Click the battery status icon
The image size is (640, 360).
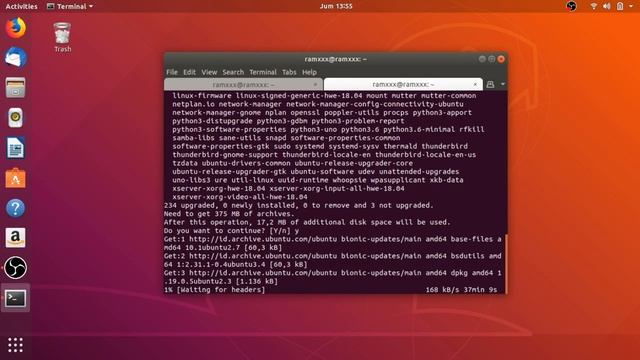coord(620,6)
